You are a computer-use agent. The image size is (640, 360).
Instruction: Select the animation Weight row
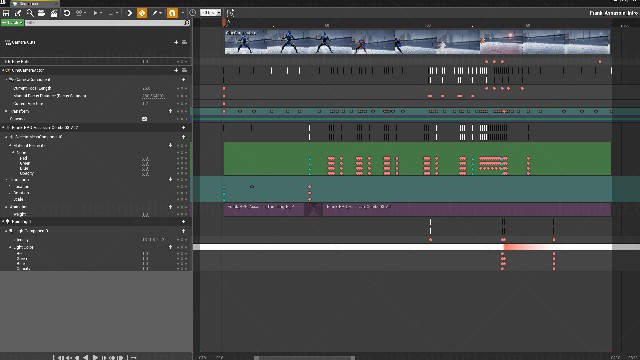pos(96,214)
